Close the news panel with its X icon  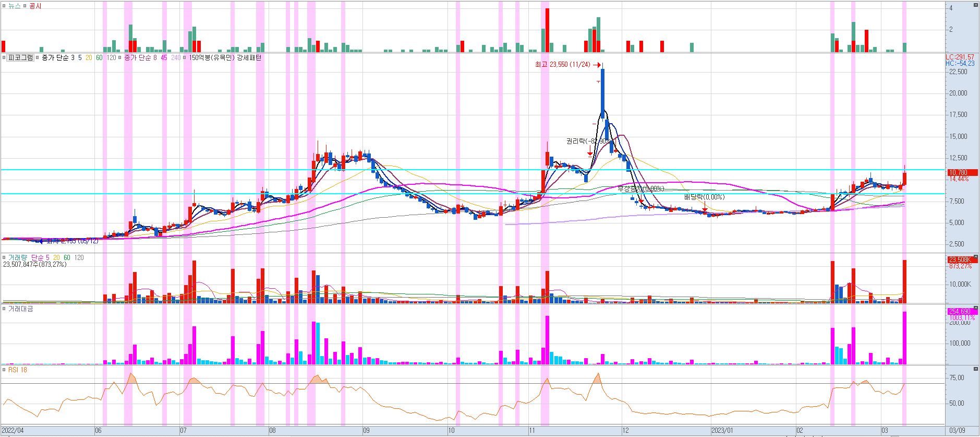pos(976,5)
